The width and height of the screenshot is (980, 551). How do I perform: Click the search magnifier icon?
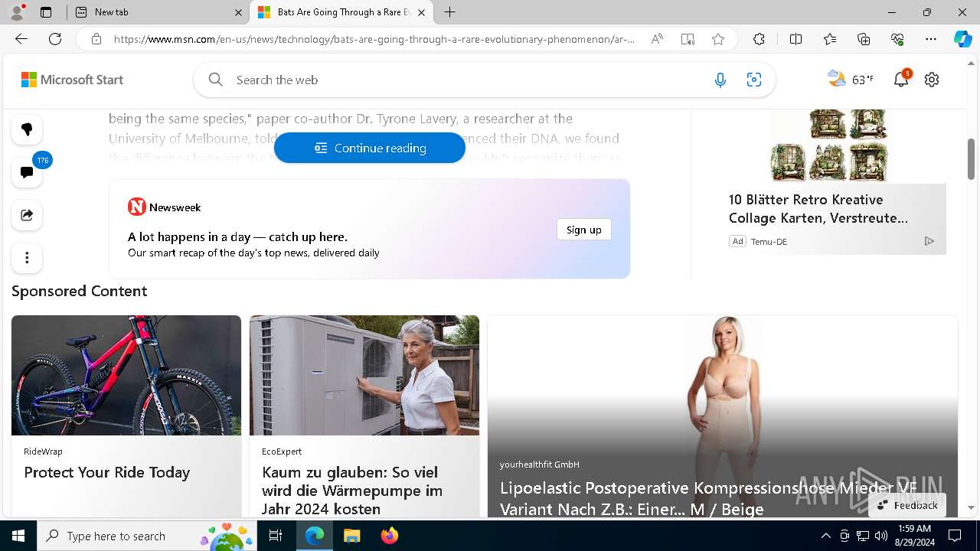[216, 80]
